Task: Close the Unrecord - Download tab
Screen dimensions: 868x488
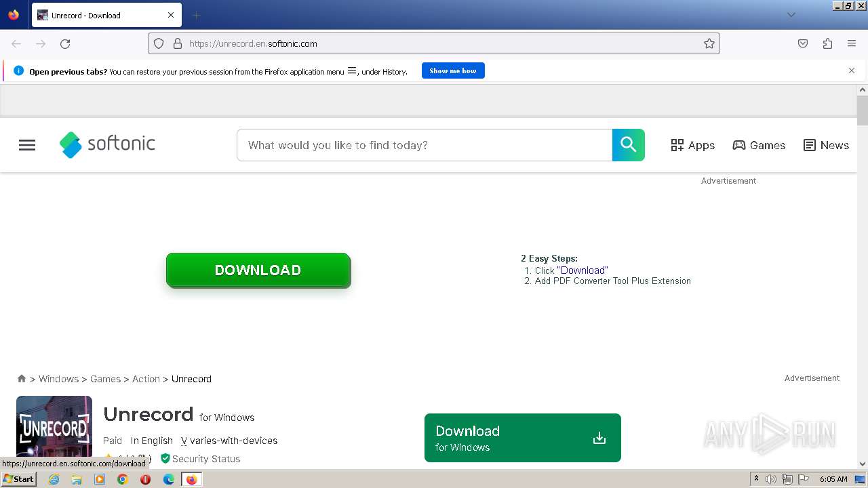Action: pos(171,15)
